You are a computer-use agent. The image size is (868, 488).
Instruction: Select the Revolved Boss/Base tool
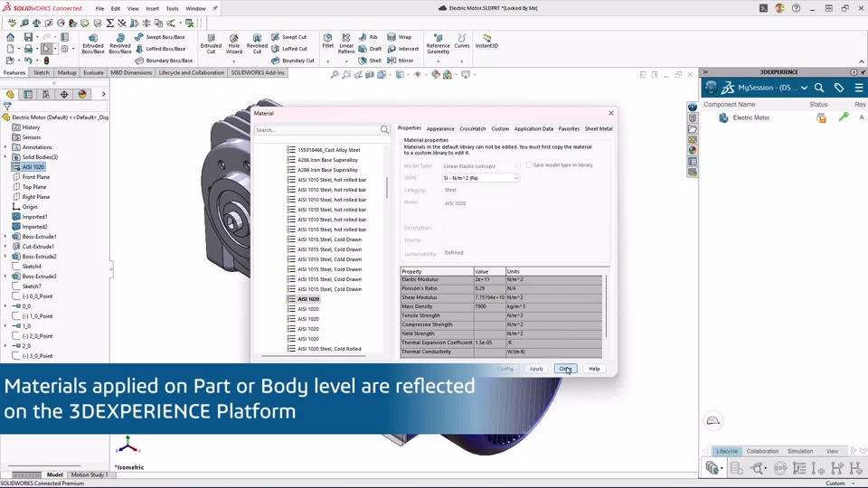(x=119, y=43)
